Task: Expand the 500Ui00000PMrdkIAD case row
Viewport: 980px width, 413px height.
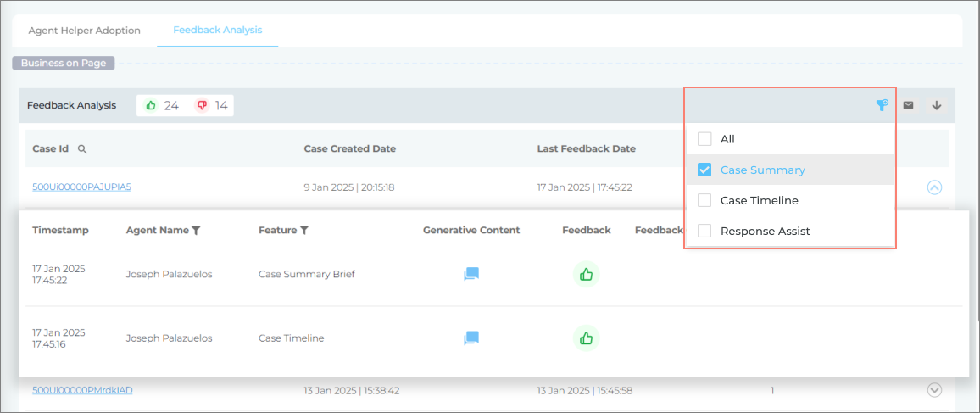Action: (934, 390)
